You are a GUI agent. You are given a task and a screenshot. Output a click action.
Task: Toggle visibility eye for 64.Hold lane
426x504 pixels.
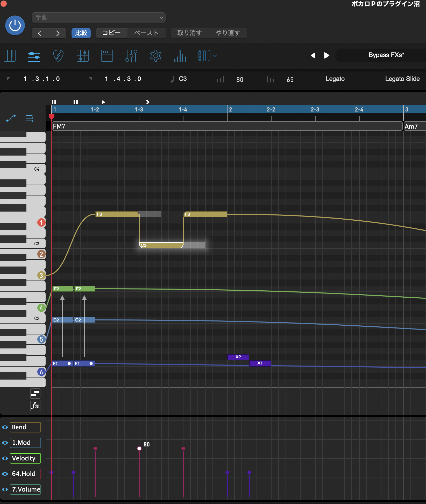coord(5,474)
